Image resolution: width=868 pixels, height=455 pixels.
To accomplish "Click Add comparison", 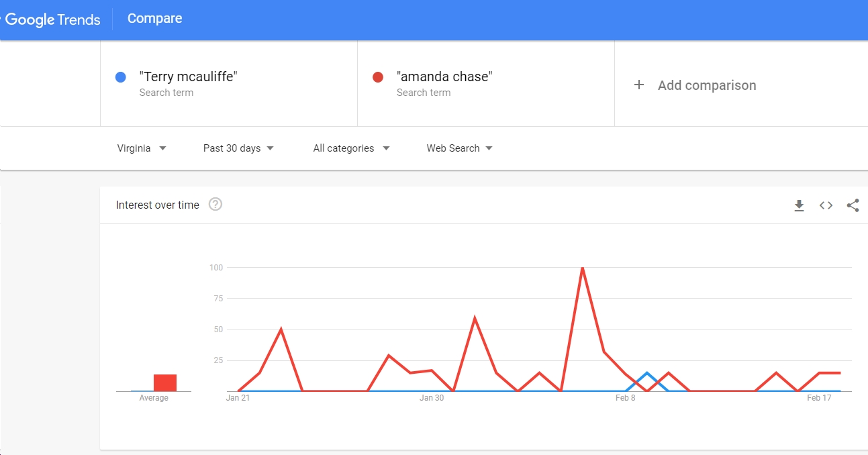I will coord(707,85).
